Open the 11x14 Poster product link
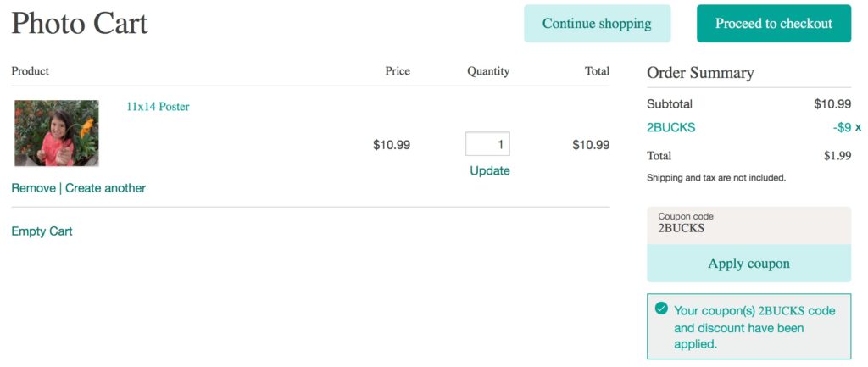This screenshot has height=367, width=868. coord(158,107)
